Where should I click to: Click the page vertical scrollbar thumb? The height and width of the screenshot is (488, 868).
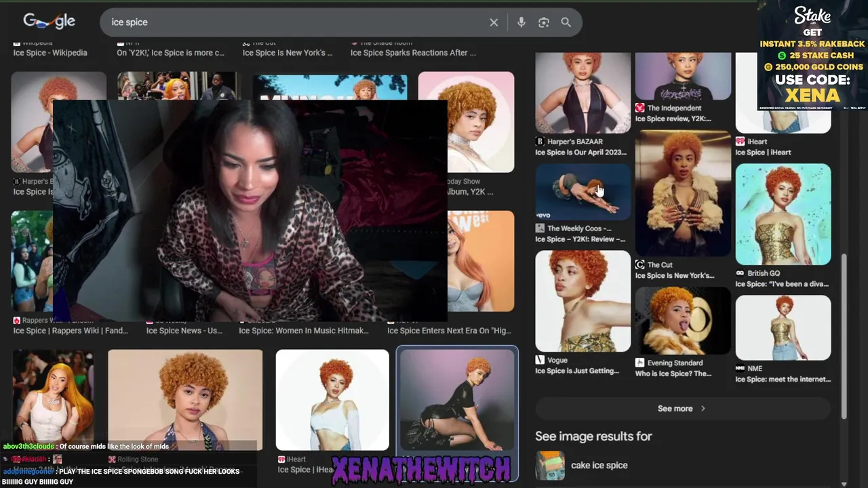point(844,336)
